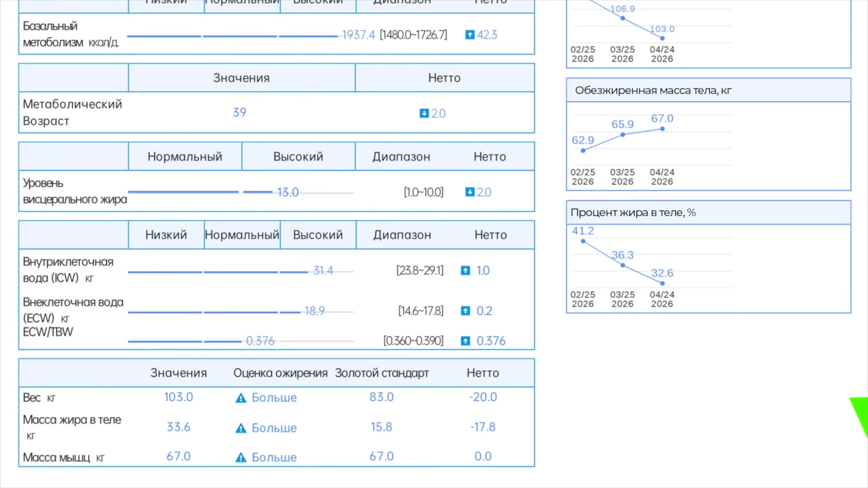Screen dimensions: 868x488
Task: Click the ECW/TBW range [0.360~0.390]
Action: click(x=413, y=341)
